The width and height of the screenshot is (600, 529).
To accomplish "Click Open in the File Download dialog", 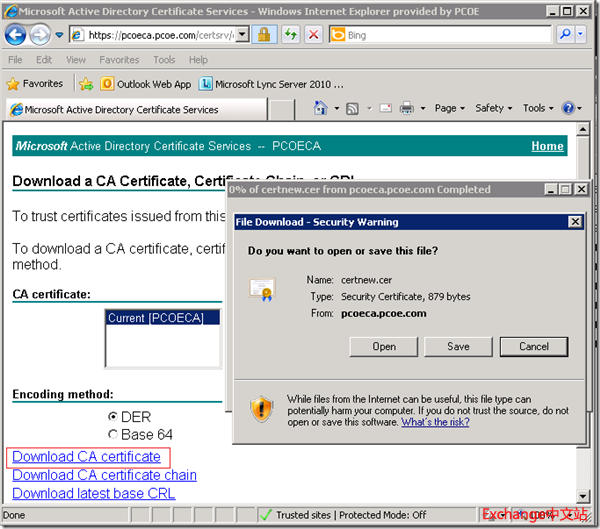I will click(x=384, y=347).
